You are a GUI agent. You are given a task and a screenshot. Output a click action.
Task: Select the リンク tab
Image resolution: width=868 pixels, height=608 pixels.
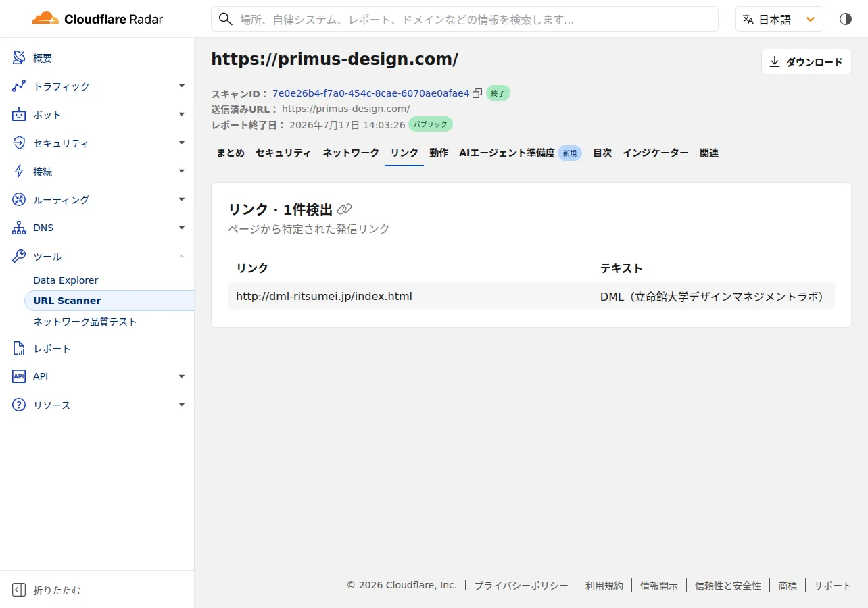point(404,153)
